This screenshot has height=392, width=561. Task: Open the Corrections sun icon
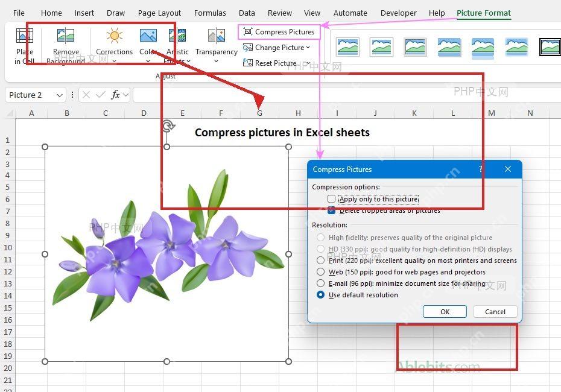pos(115,36)
